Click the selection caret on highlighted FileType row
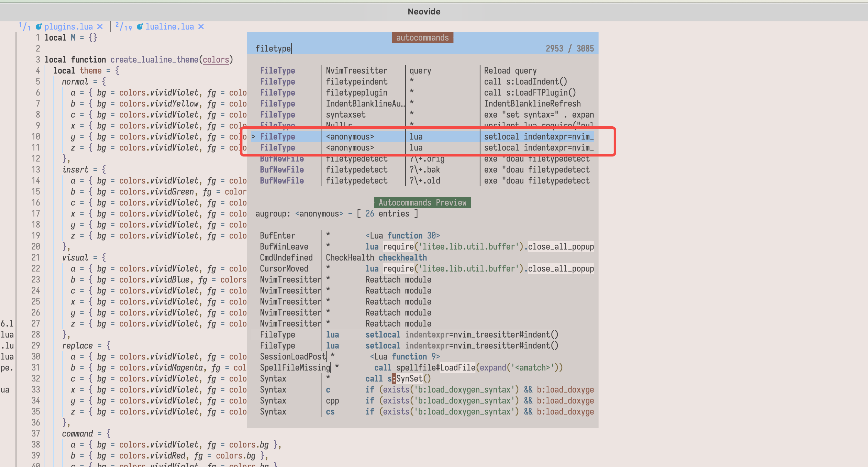Screen dimensions: 868x467 [x=253, y=137]
